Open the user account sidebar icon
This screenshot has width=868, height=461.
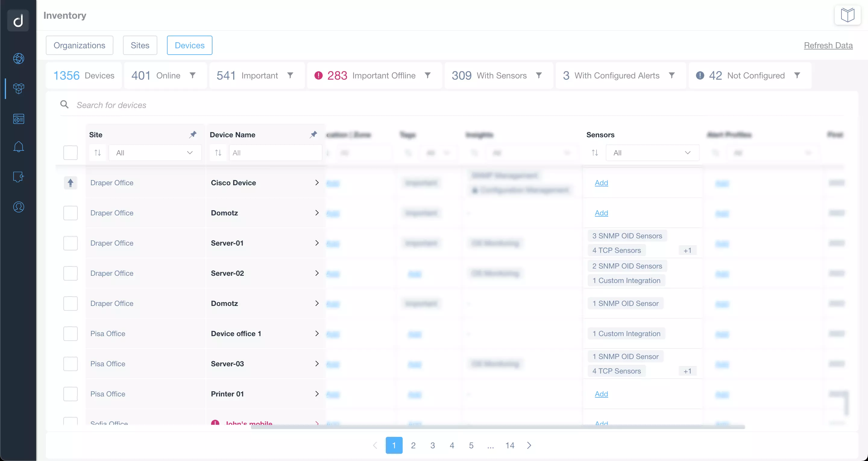coord(18,207)
